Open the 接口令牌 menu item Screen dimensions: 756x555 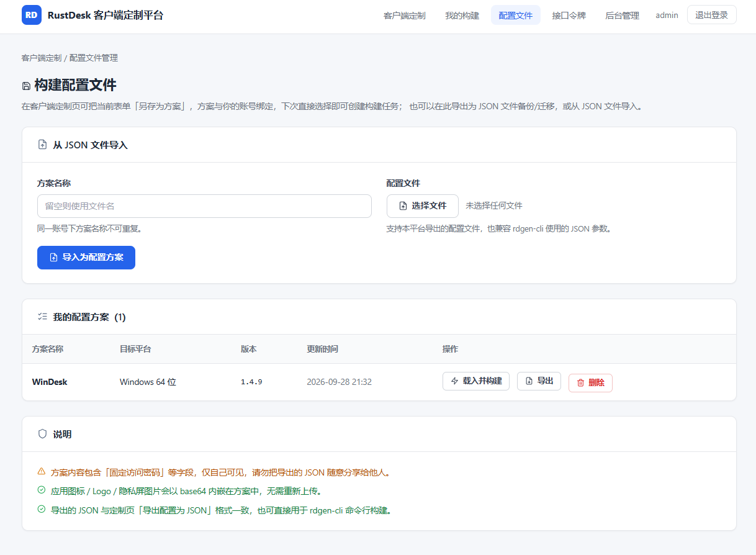(569, 16)
